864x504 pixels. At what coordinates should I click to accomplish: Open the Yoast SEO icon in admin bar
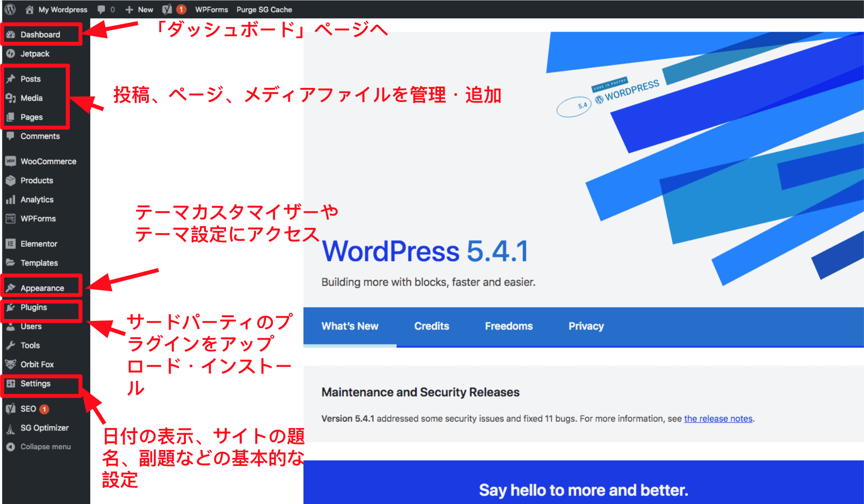click(167, 9)
